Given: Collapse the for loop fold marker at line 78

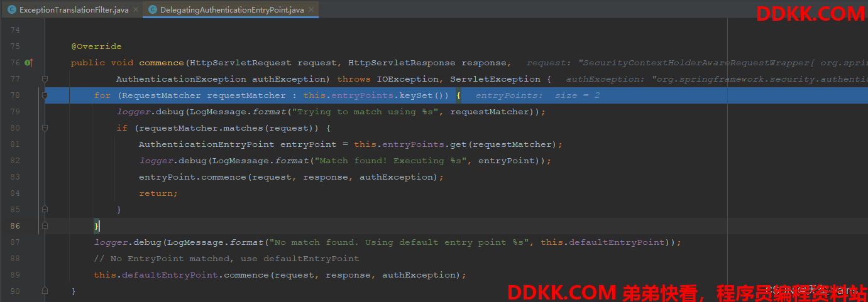Looking at the screenshot, I should click(45, 95).
